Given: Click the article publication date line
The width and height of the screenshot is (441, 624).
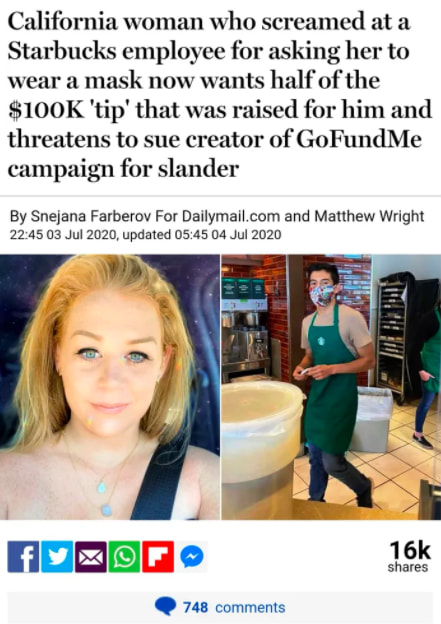Looking at the screenshot, I should coord(145,234).
